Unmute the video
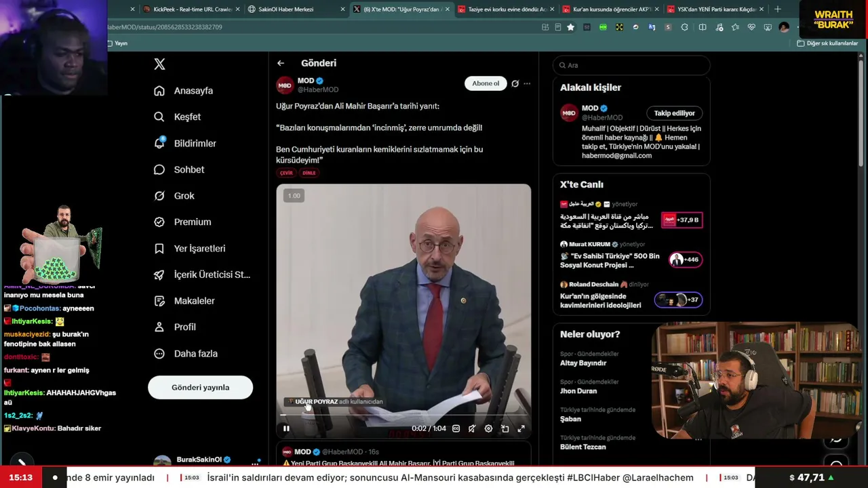Viewport: 868px width, 488px height. click(472, 428)
